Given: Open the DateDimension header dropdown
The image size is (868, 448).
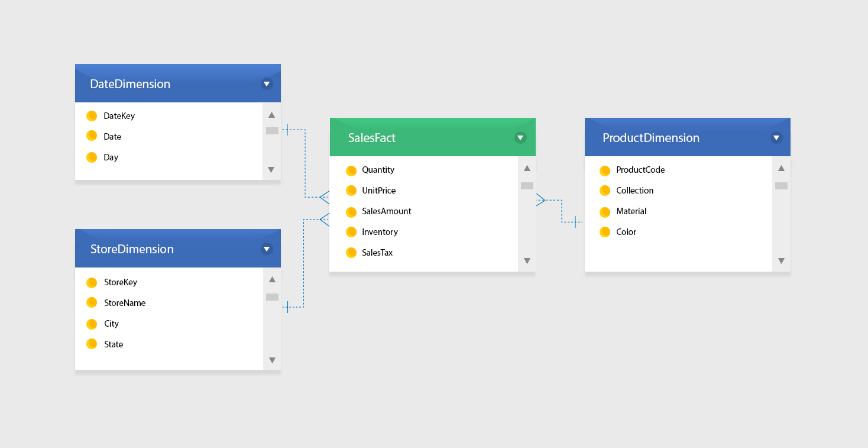Looking at the screenshot, I should pyautogui.click(x=267, y=83).
